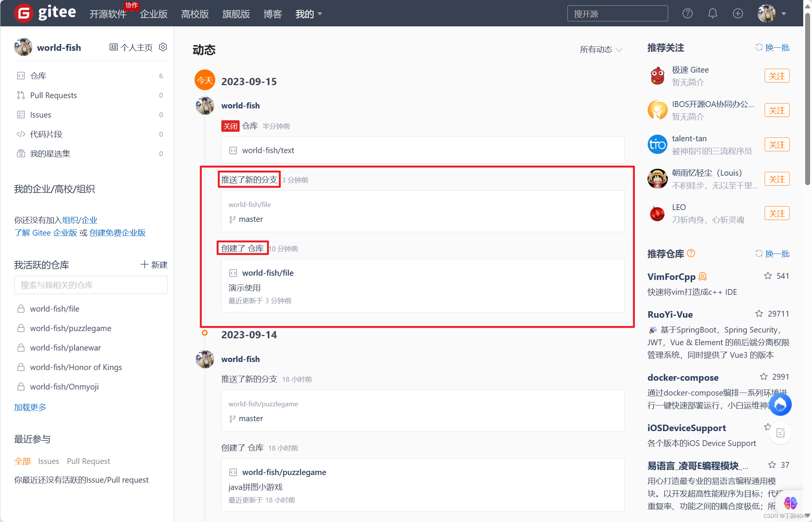Follow talent-tan with the 关注 button
Screen dimensions: 812x522
[x=777, y=144]
